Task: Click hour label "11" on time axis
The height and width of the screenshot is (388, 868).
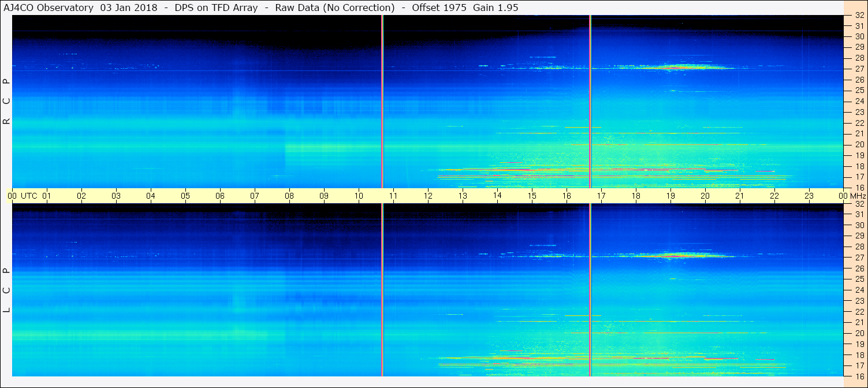Action: 393,196
